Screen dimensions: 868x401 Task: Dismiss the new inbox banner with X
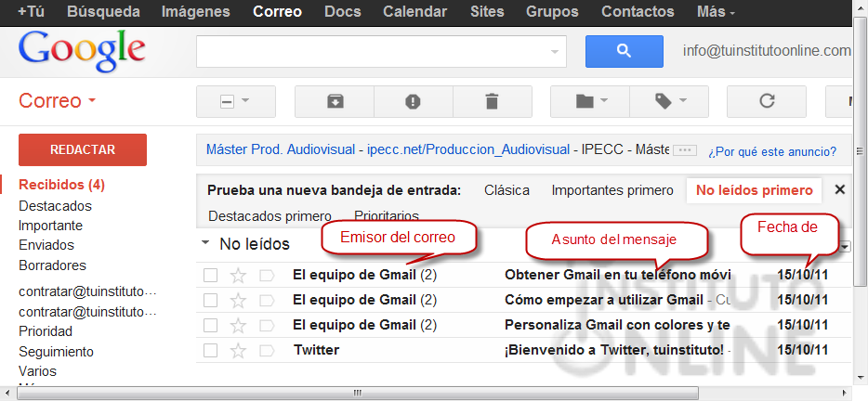pos(840,190)
